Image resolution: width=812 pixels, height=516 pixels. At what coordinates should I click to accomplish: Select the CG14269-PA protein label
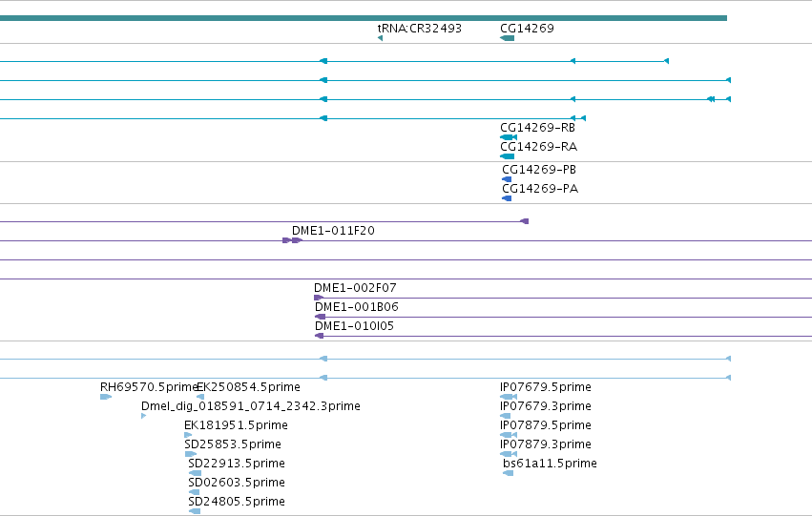pos(540,189)
